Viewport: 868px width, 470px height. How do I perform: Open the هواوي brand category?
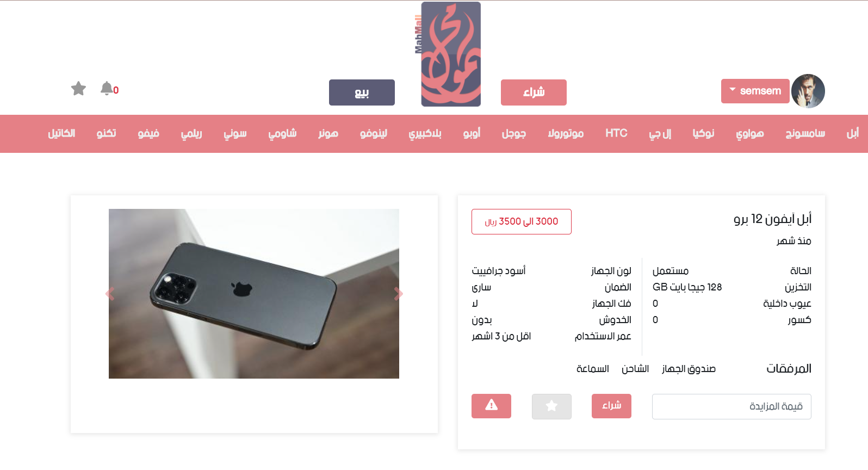click(x=749, y=133)
